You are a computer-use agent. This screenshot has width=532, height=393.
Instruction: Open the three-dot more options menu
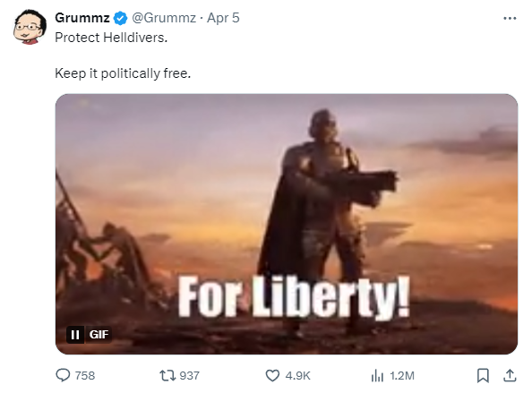coord(510,18)
